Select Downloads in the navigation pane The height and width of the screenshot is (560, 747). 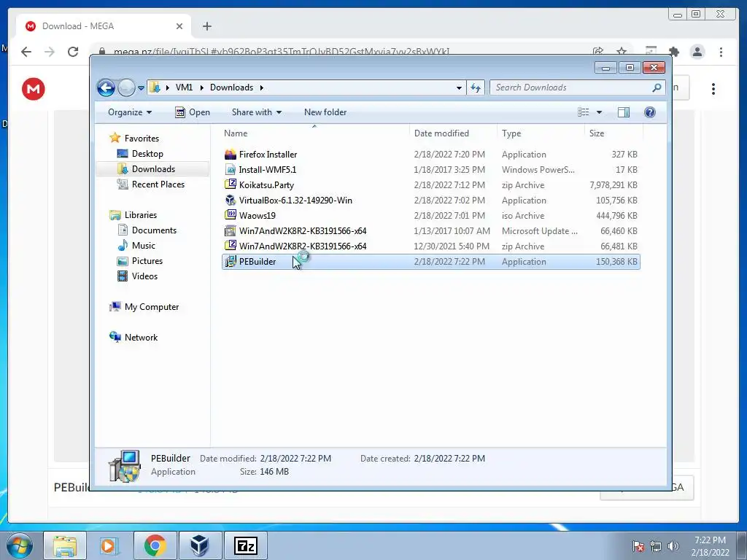pos(153,169)
